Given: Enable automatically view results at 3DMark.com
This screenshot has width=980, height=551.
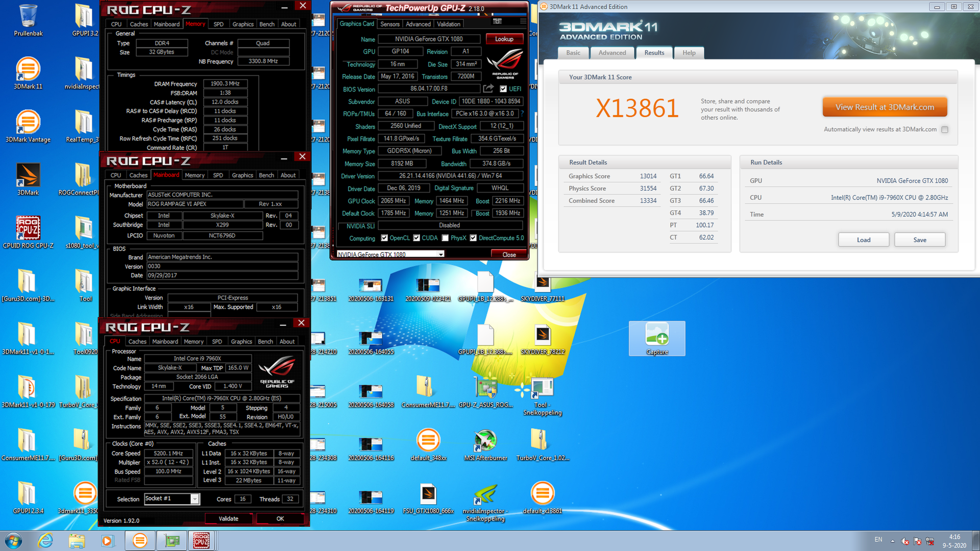Looking at the screenshot, I should pyautogui.click(x=945, y=130).
